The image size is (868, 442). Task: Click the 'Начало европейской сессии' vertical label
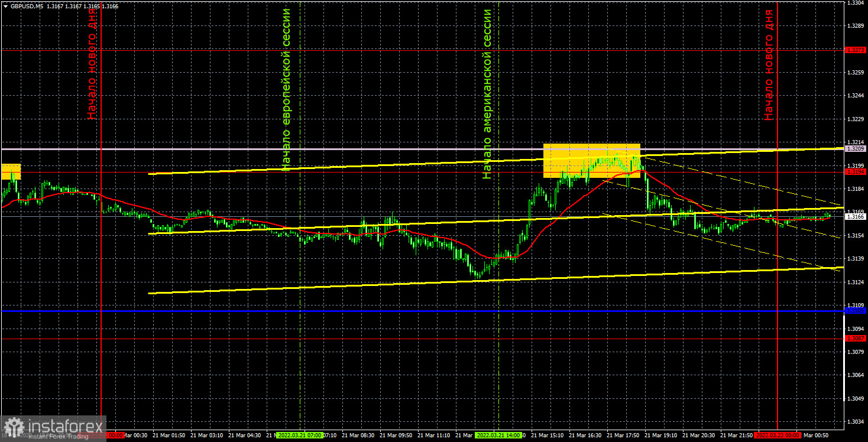pyautogui.click(x=287, y=90)
